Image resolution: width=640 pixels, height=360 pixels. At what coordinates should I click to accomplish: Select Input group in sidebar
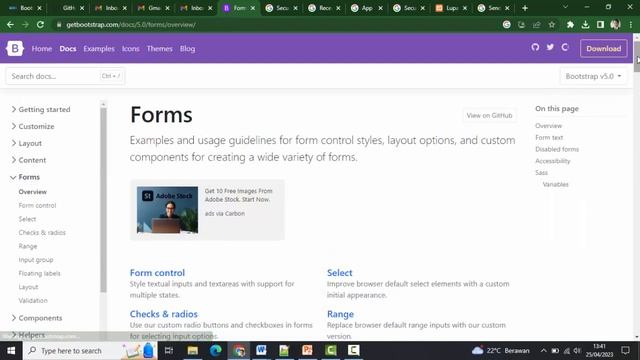[36, 260]
